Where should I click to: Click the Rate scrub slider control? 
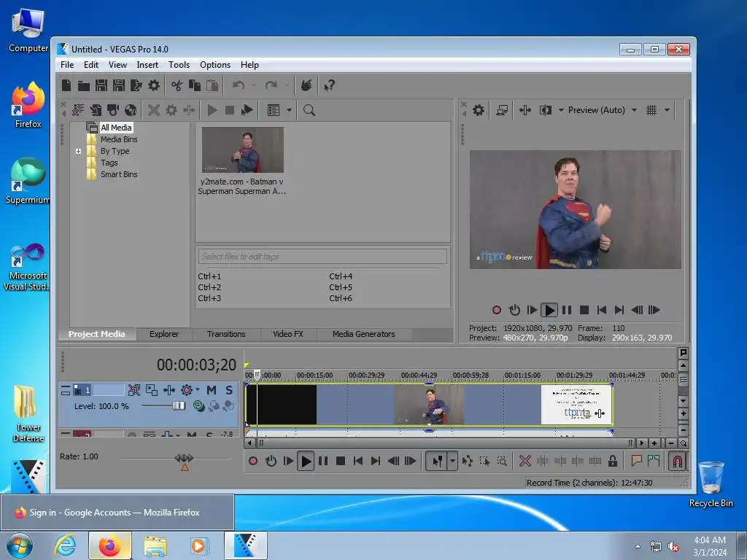tap(184, 458)
